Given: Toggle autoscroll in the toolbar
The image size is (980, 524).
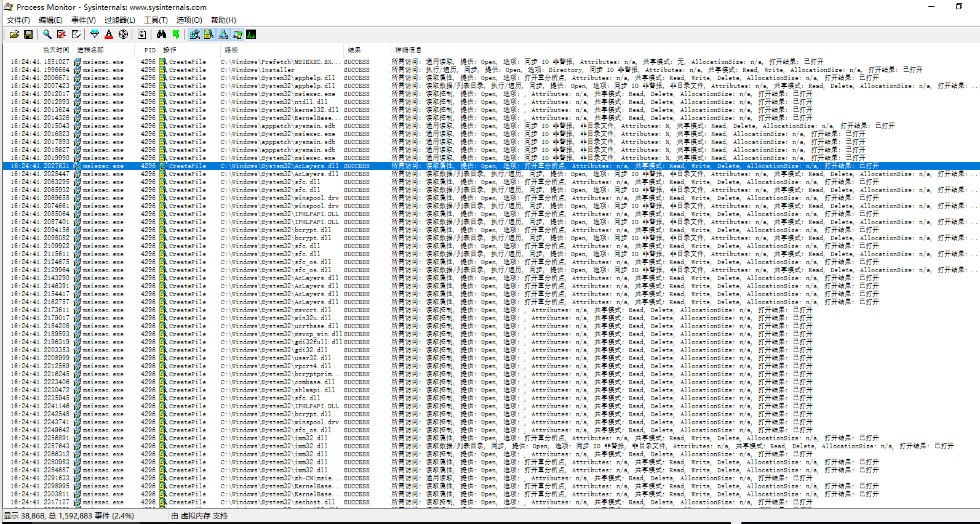Looking at the screenshot, I should tap(62, 34).
